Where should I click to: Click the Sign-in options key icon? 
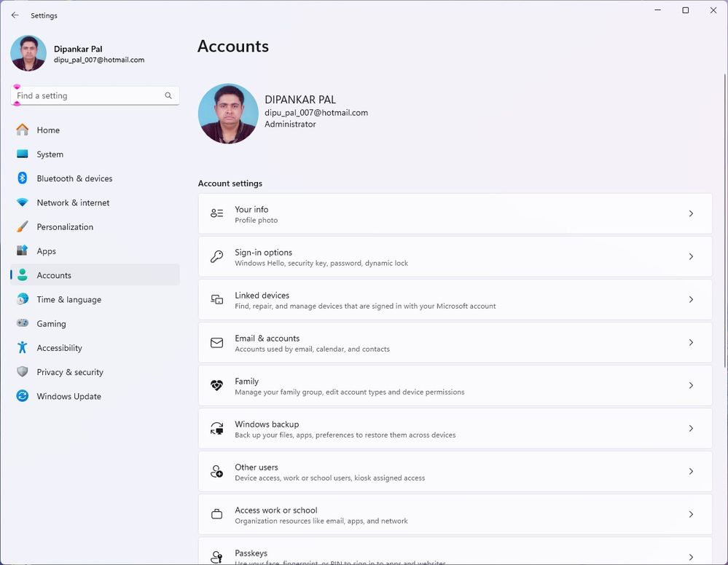coord(216,256)
